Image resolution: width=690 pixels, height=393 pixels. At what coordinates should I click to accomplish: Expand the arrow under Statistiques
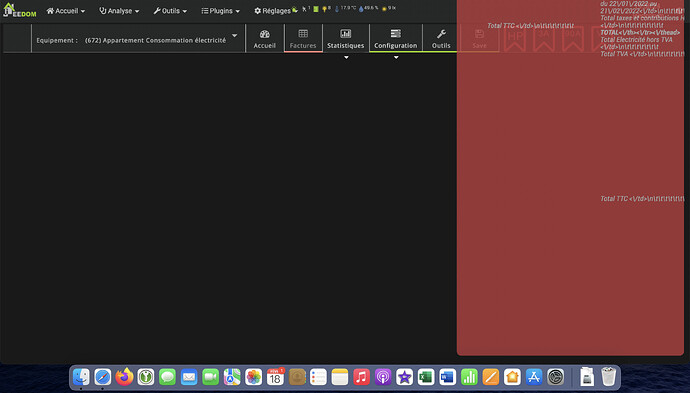[x=346, y=57]
